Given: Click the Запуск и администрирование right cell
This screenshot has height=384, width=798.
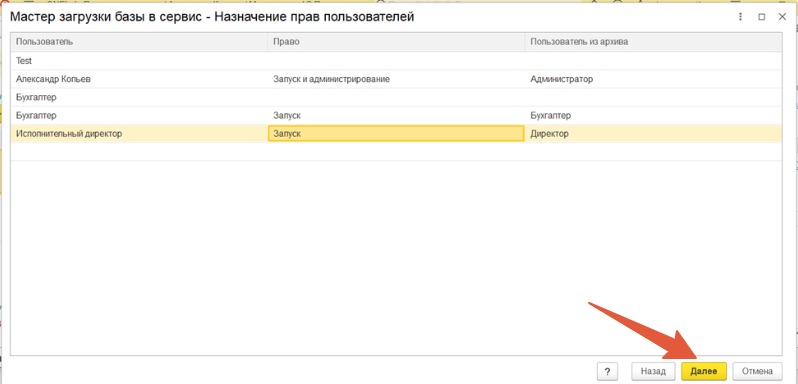Looking at the screenshot, I should (x=396, y=79).
